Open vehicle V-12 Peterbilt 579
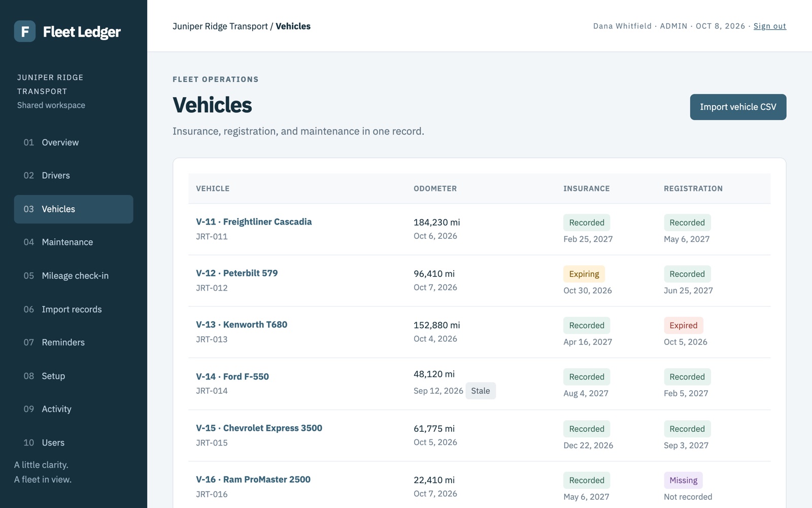Image resolution: width=812 pixels, height=508 pixels. pos(236,273)
